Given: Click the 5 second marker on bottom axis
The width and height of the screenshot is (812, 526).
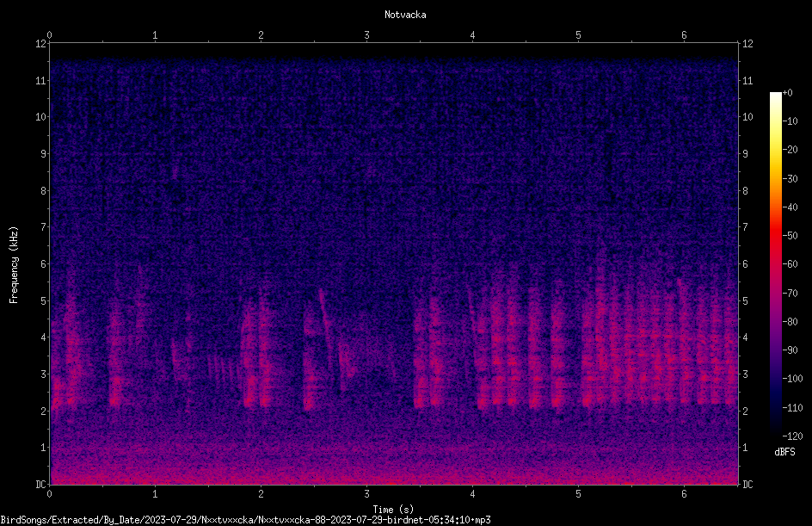Looking at the screenshot, I should 578,494.
